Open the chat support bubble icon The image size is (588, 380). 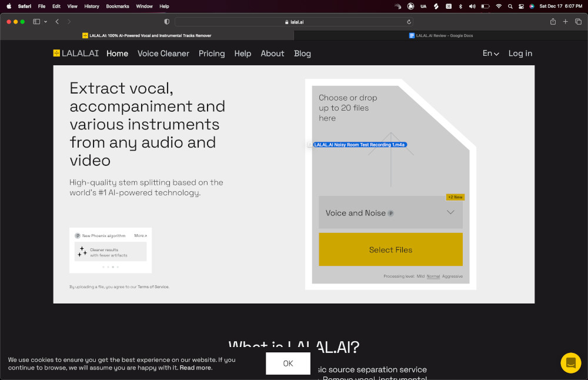[x=571, y=363]
